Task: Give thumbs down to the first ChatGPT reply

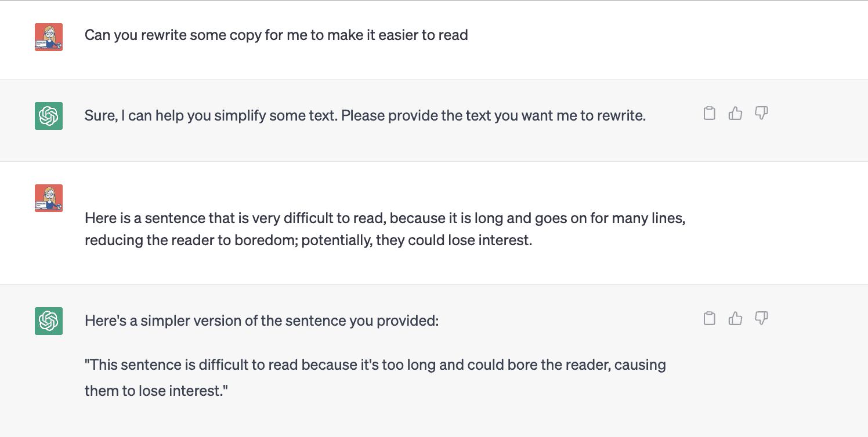Action: [x=761, y=113]
